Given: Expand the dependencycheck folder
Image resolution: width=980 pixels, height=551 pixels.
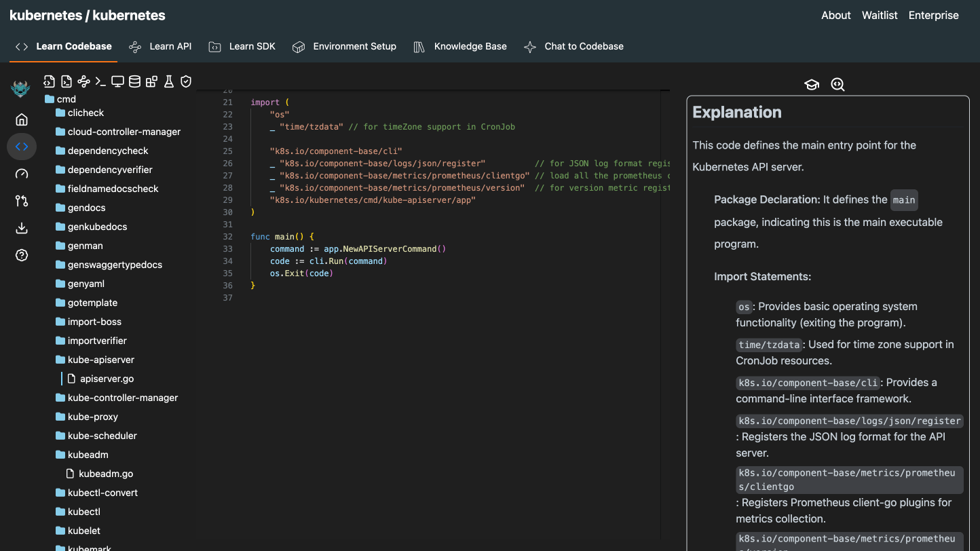Looking at the screenshot, I should [x=101, y=151].
